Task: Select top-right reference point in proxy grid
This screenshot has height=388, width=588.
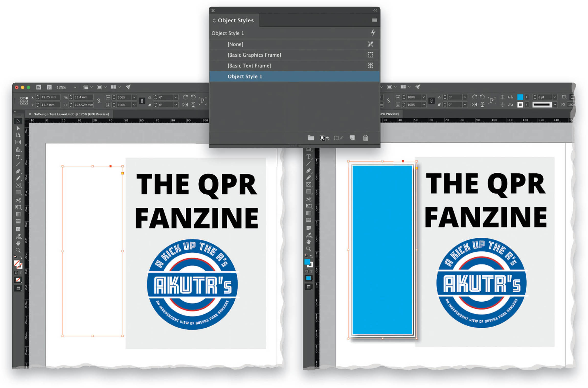Action: (27, 98)
